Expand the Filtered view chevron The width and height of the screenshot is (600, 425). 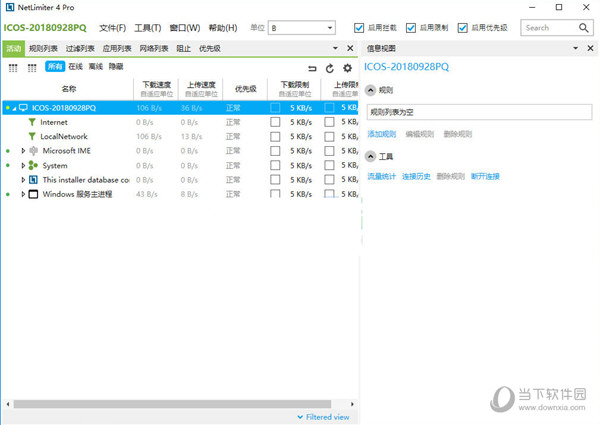(300, 417)
